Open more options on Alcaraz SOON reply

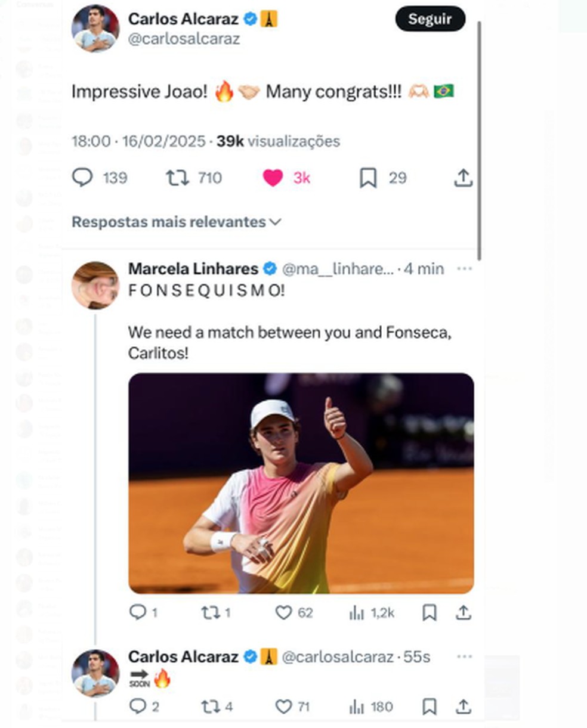tap(464, 656)
